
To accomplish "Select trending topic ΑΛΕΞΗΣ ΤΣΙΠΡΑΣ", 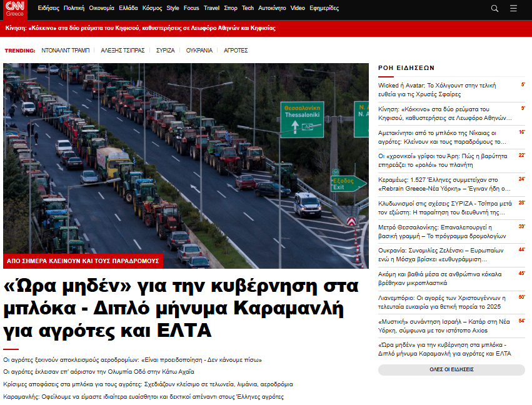I will click(x=123, y=50).
